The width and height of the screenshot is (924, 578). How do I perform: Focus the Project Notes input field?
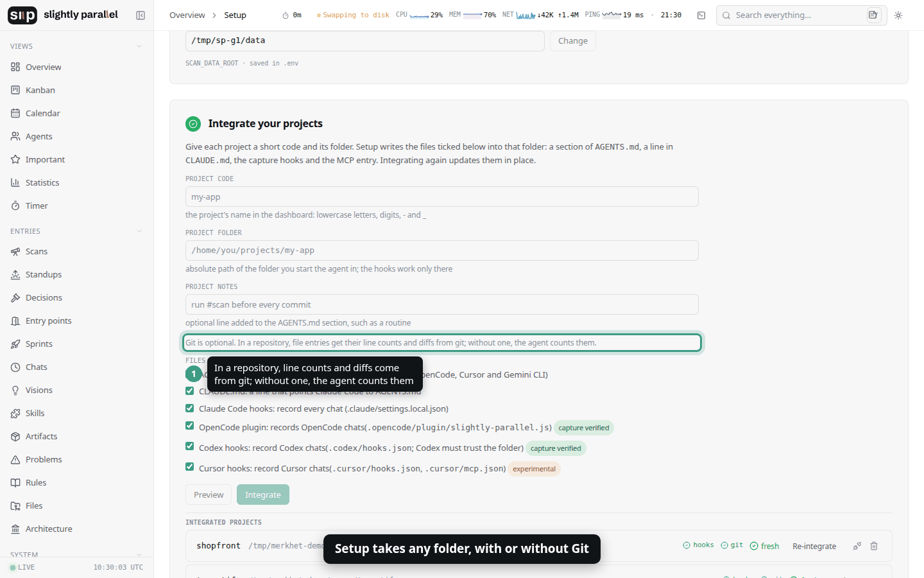(442, 304)
